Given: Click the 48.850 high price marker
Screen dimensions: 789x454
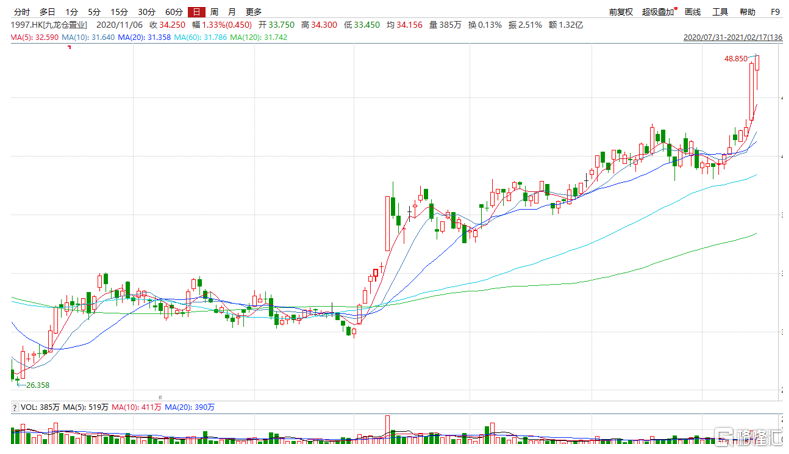Looking at the screenshot, I should 736,59.
